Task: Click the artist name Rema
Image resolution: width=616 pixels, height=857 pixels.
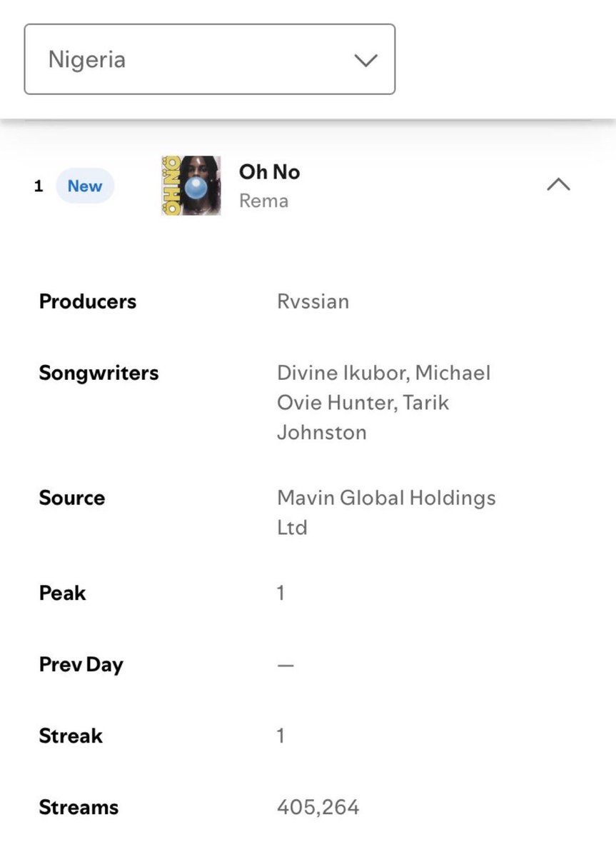Action: pos(263,201)
